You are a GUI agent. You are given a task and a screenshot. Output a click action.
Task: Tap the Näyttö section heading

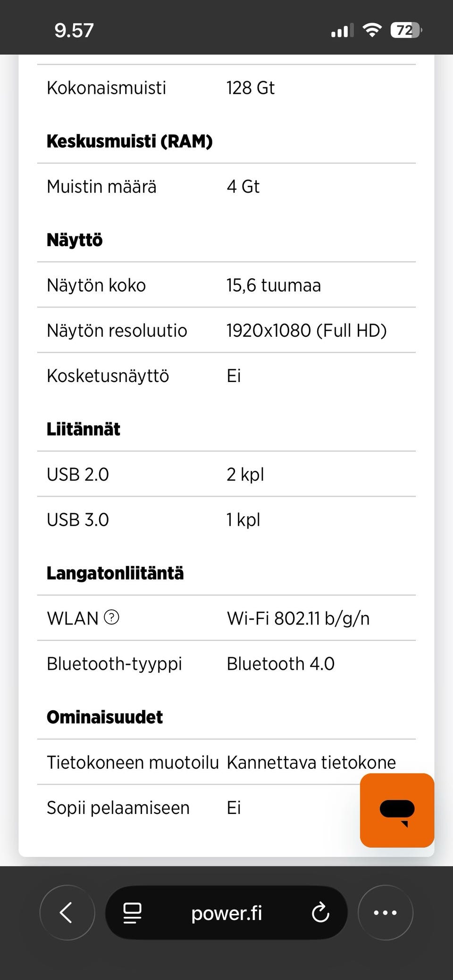pos(75,240)
